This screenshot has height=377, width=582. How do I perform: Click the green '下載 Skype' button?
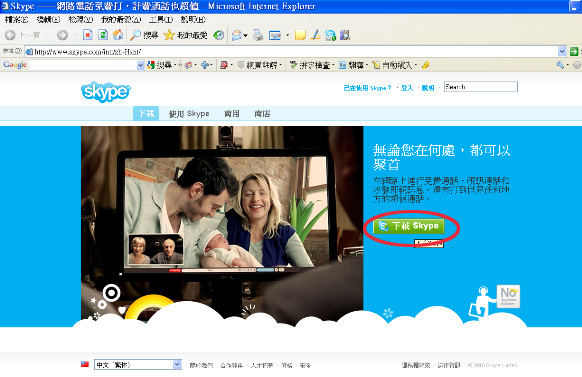click(x=409, y=226)
